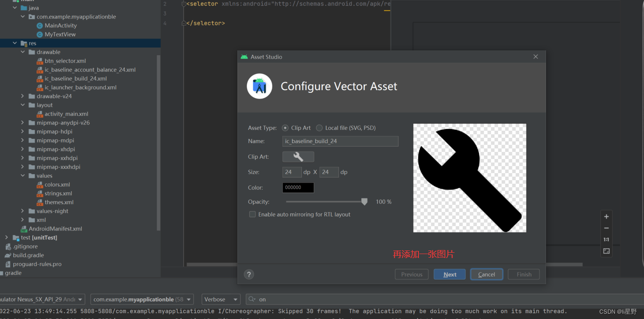Click the closing selector tag fold marker
Image resolution: width=644 pixels, height=319 pixels.
[184, 23]
